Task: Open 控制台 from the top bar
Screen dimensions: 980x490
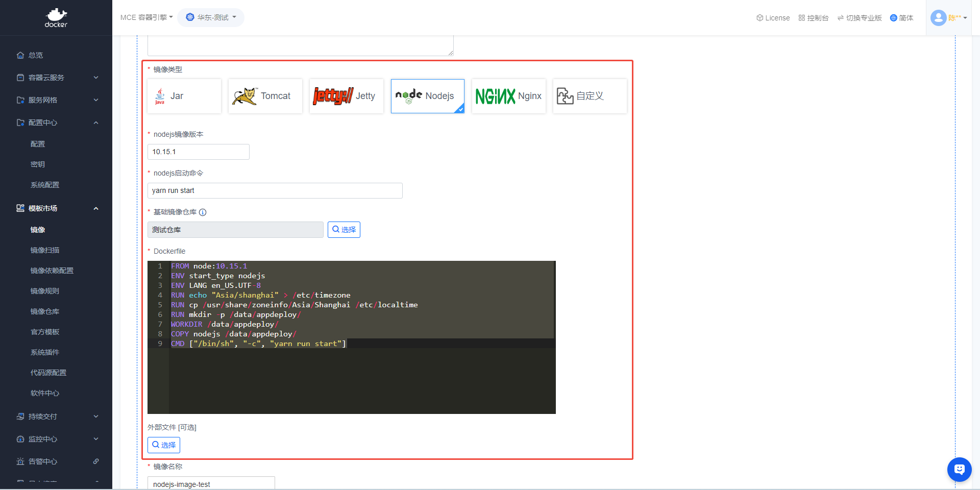Action: [x=813, y=18]
